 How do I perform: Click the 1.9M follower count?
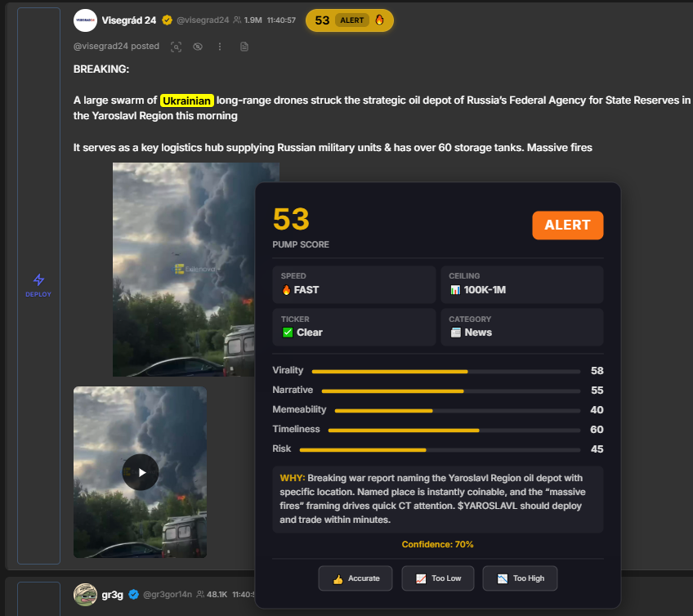coord(253,20)
